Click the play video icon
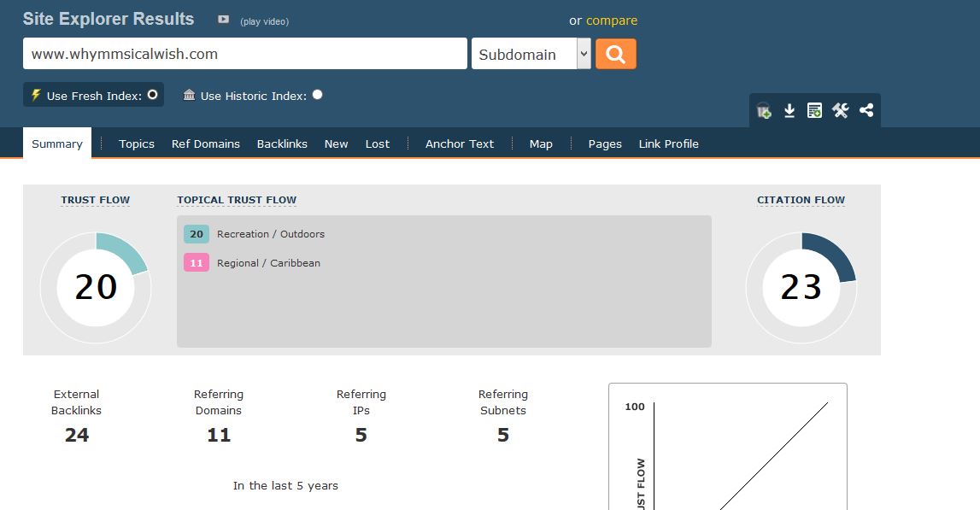 (223, 20)
